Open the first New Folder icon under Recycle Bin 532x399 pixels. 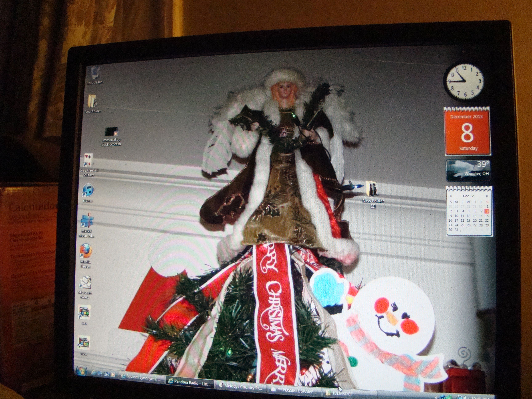click(x=93, y=104)
